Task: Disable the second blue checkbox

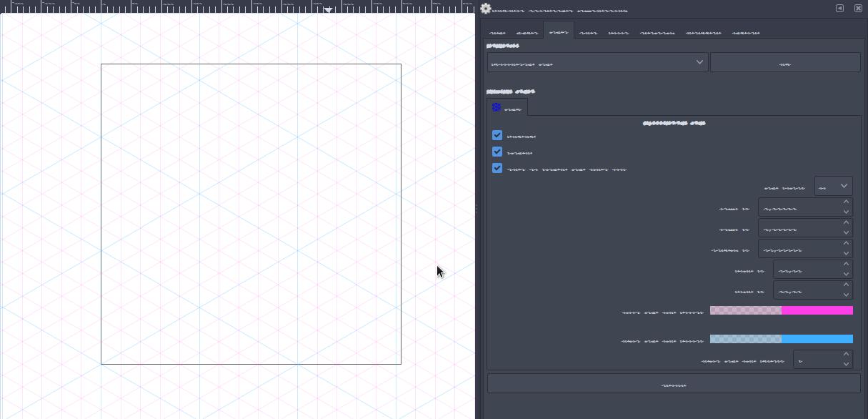Action: point(497,152)
